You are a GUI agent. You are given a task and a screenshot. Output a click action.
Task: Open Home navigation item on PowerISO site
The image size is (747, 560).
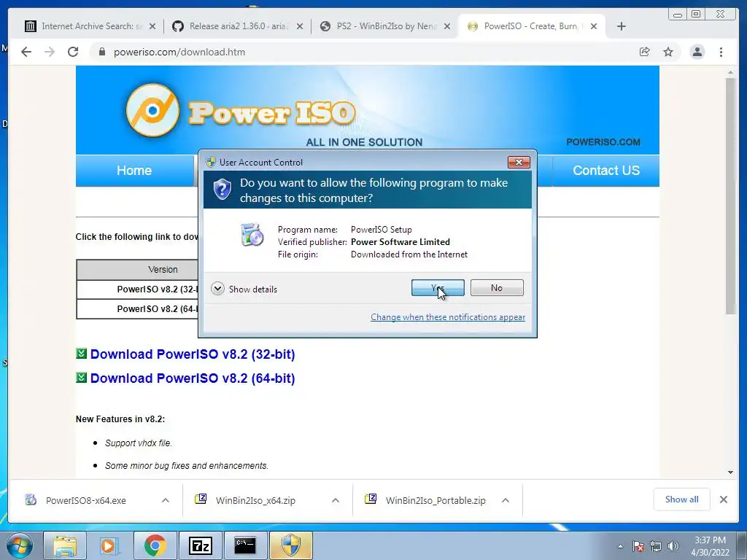tap(134, 171)
